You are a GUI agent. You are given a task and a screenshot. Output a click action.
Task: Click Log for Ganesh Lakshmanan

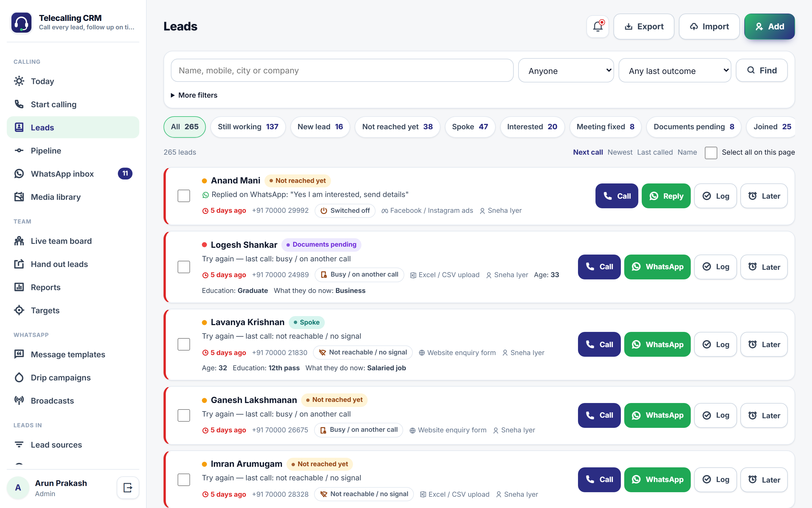pos(715,415)
